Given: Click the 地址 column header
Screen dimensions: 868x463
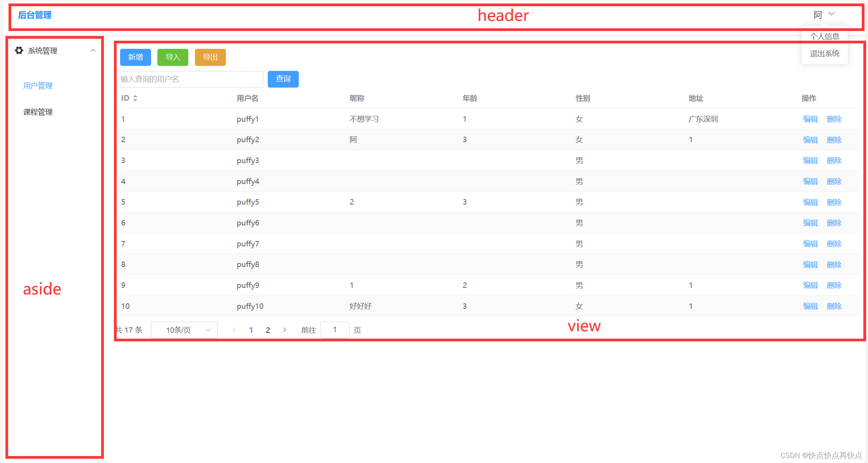Looking at the screenshot, I should click(x=696, y=98).
